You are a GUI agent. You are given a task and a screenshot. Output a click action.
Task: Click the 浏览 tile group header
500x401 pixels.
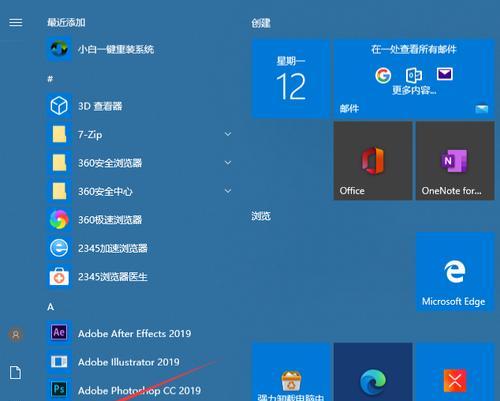[x=261, y=216]
